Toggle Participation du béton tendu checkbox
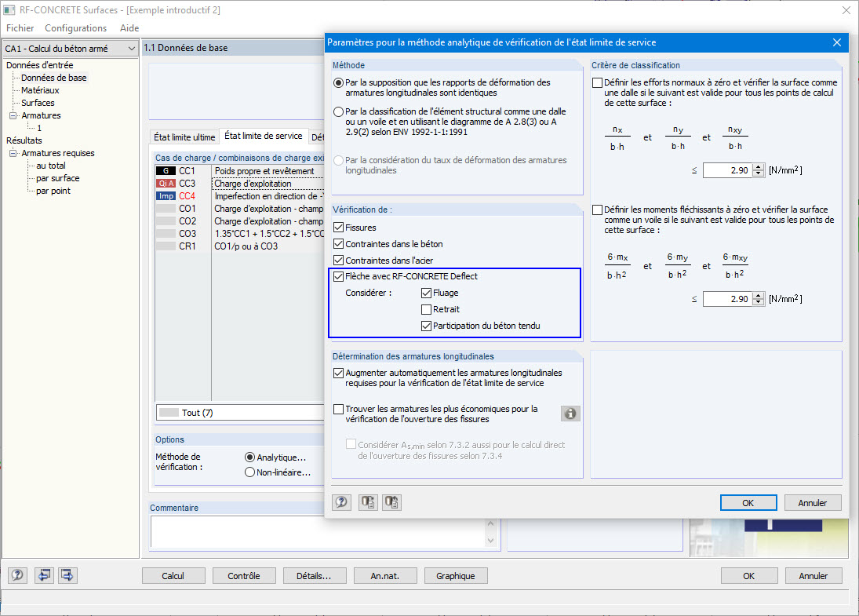 click(x=426, y=326)
